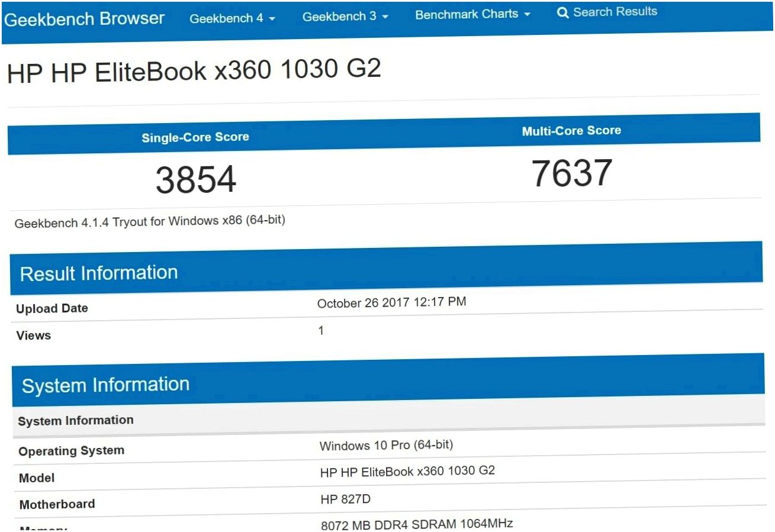Click the Model value HP EliteBook x360 1030 G2
Screen dimensions: 775x532
pyautogui.click(x=407, y=472)
